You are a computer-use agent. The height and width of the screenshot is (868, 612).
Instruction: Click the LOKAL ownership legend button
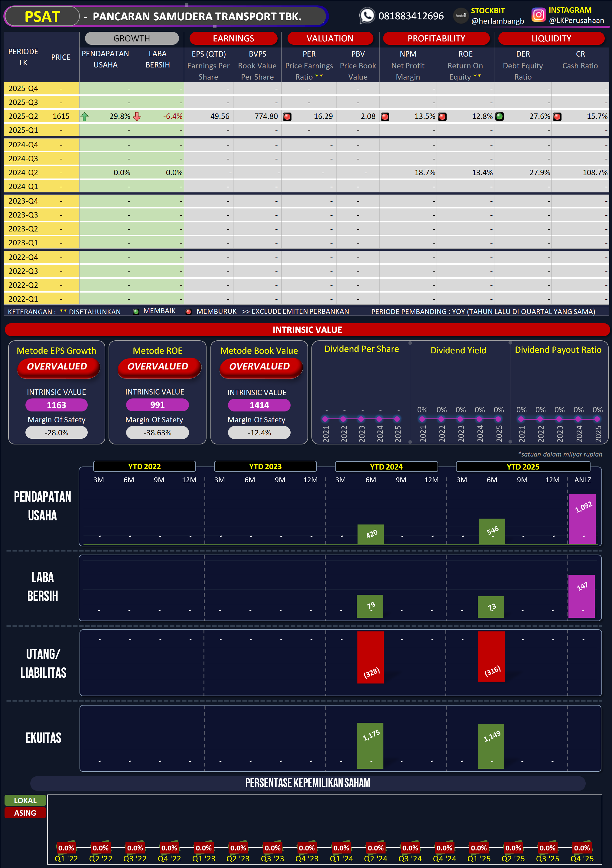pos(25,800)
